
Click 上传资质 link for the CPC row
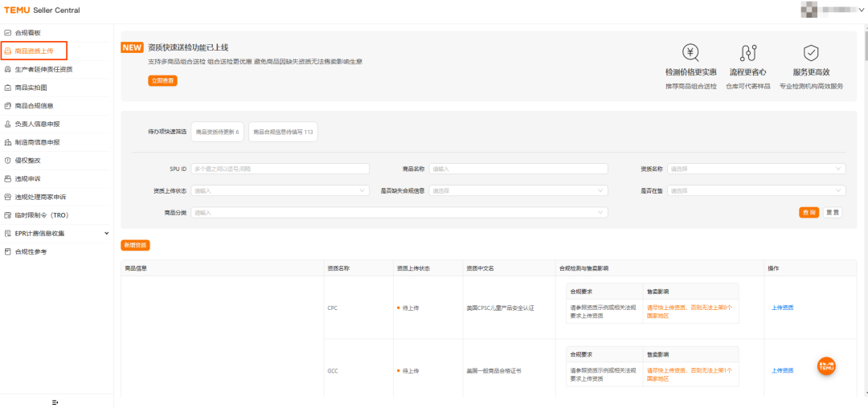click(x=782, y=308)
